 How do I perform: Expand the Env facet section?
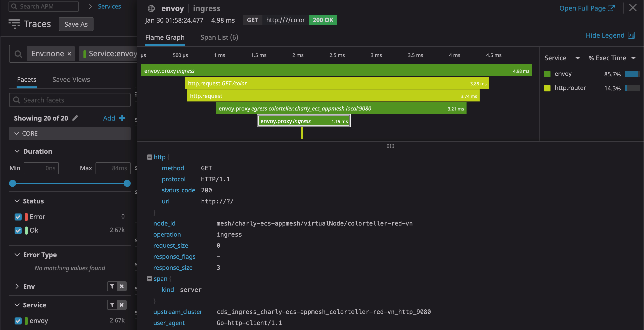pos(17,286)
